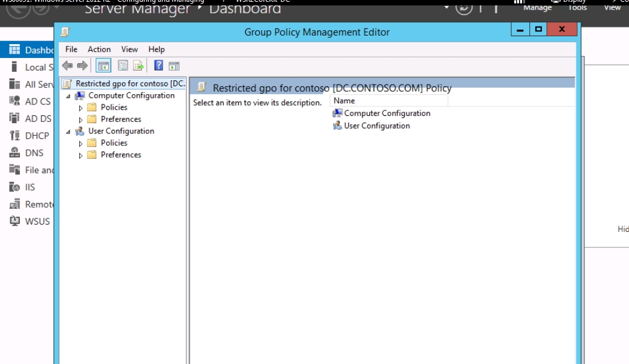Screen dimensions: 629x364
Task: Open the Tools menu in Server Manager
Action: pyautogui.click(x=578, y=7)
